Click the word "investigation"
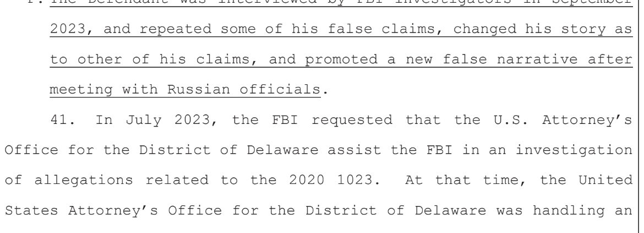 [574, 150]
